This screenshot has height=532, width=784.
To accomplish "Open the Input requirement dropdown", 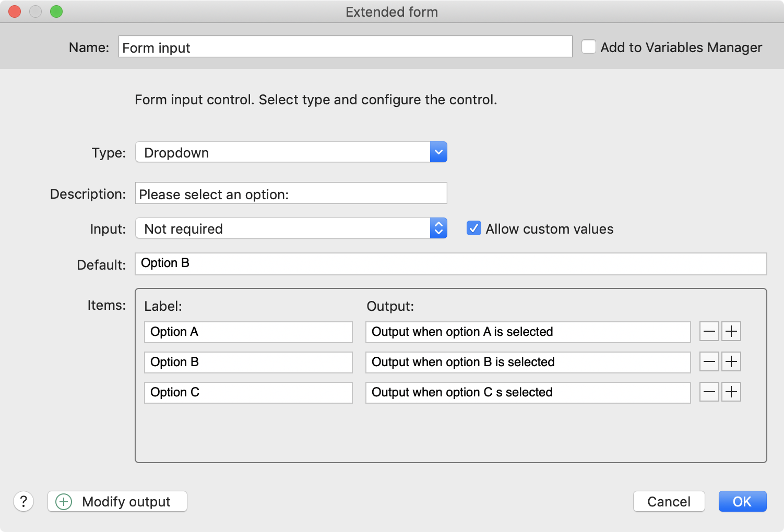I will click(x=291, y=228).
